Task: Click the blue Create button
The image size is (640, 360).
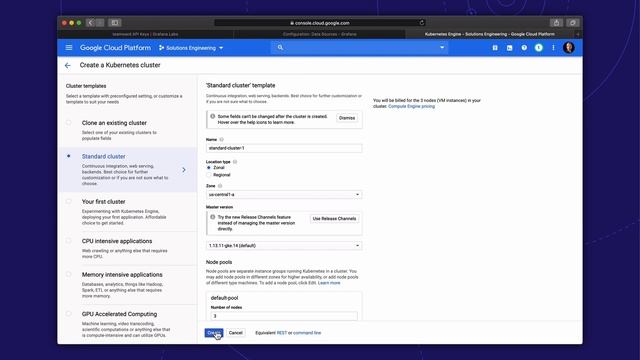Action: click(214, 333)
